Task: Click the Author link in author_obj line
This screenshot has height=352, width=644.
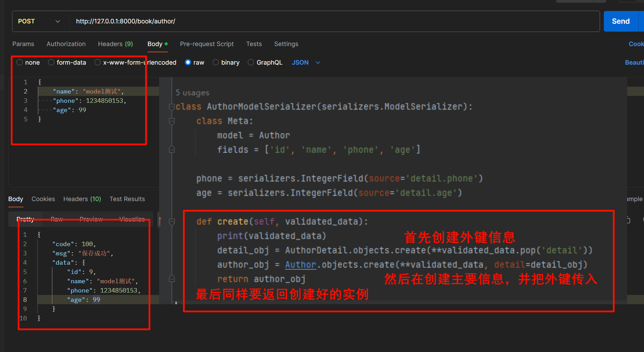Action: pos(300,265)
